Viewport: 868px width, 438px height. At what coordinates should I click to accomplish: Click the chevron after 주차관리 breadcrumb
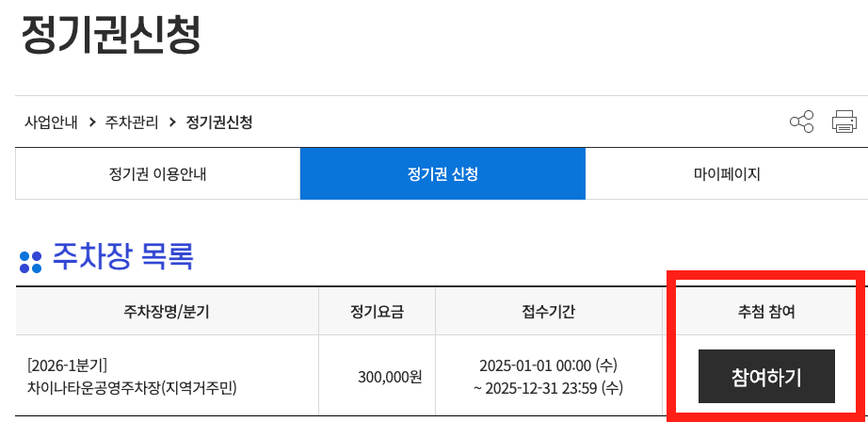click(x=172, y=122)
